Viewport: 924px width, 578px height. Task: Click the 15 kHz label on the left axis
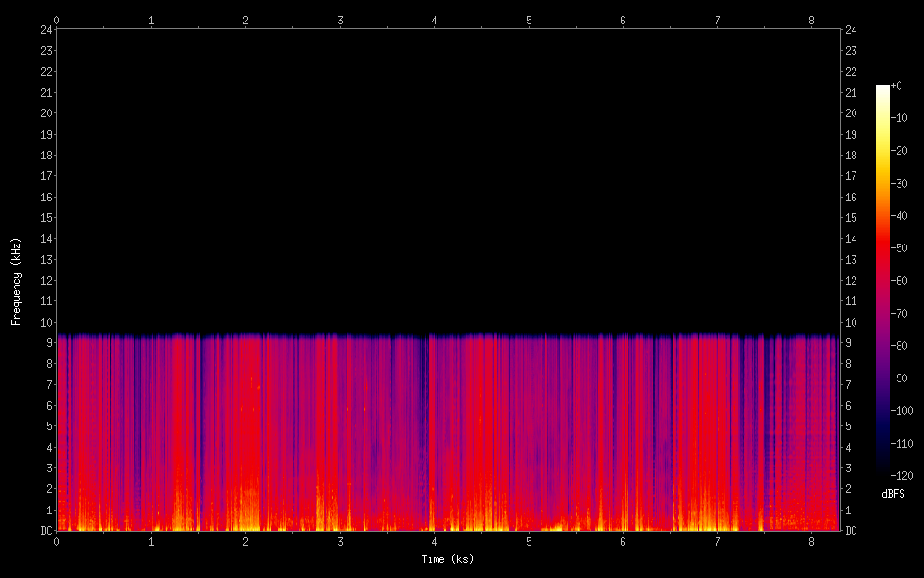46,218
